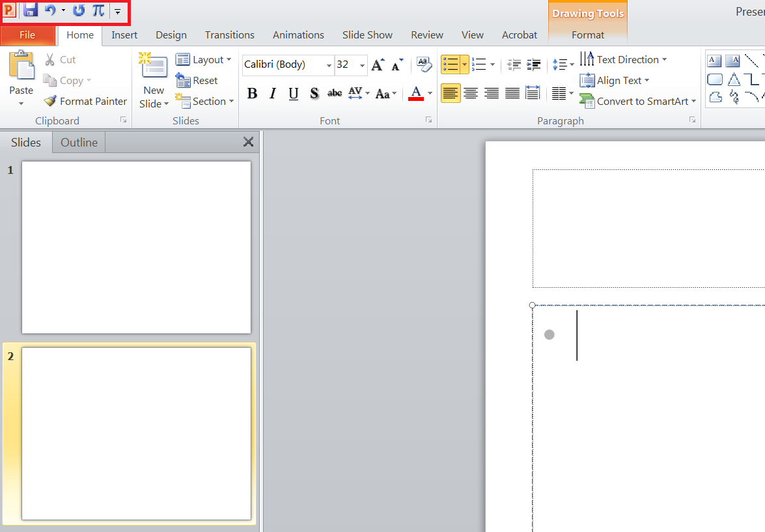The height and width of the screenshot is (532, 765).
Task: Click the PowerPoint application icon
Action: [x=8, y=10]
